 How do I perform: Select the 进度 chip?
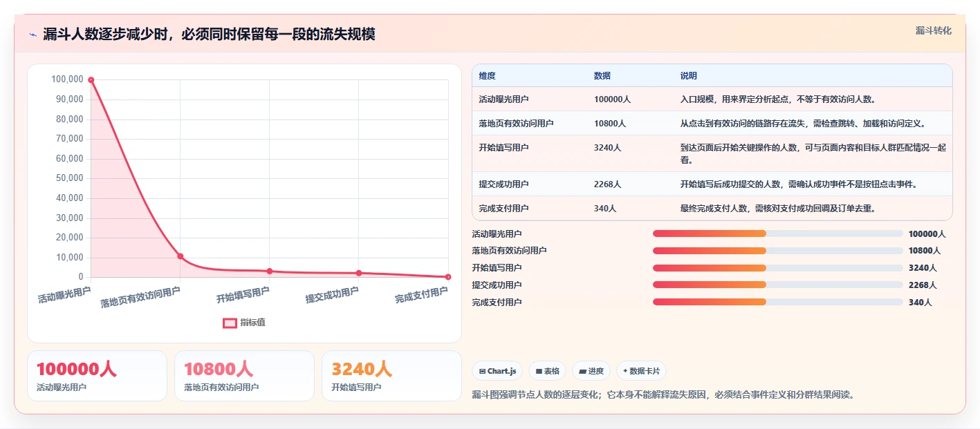591,371
